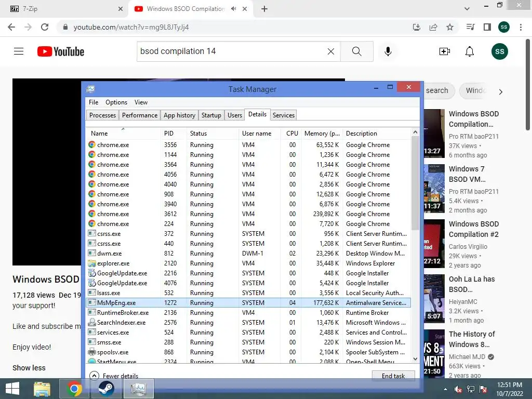Switch to Users tab
The image size is (532, 399).
coord(235,115)
